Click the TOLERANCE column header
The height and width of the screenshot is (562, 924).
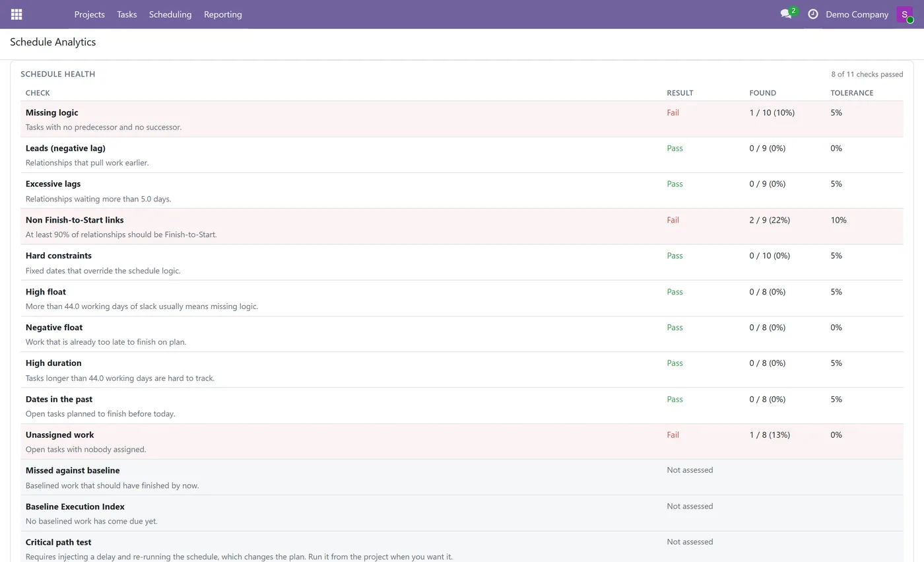coord(851,93)
